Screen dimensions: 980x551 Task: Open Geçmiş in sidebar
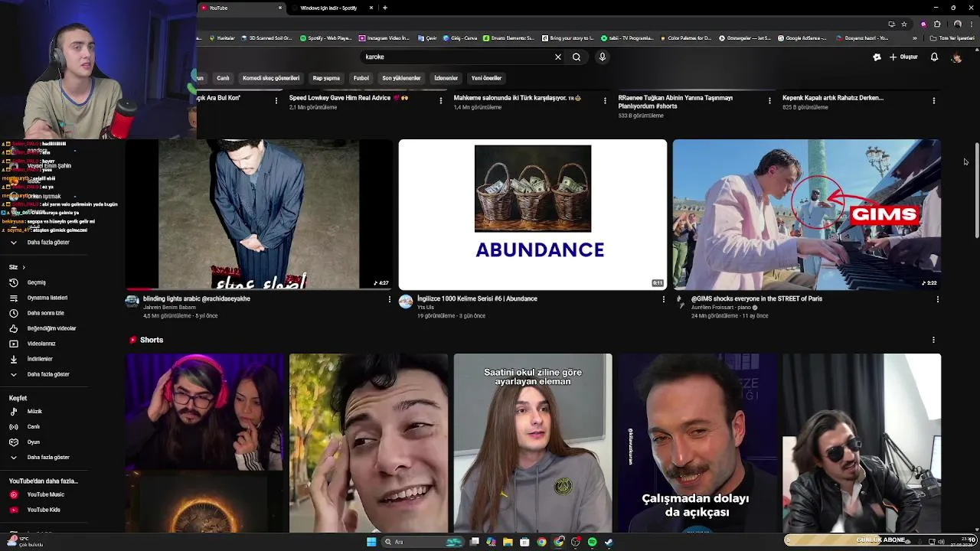coord(37,282)
